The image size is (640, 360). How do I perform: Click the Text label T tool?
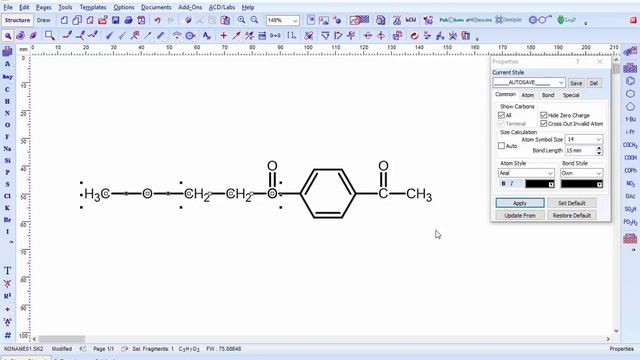coord(7,271)
